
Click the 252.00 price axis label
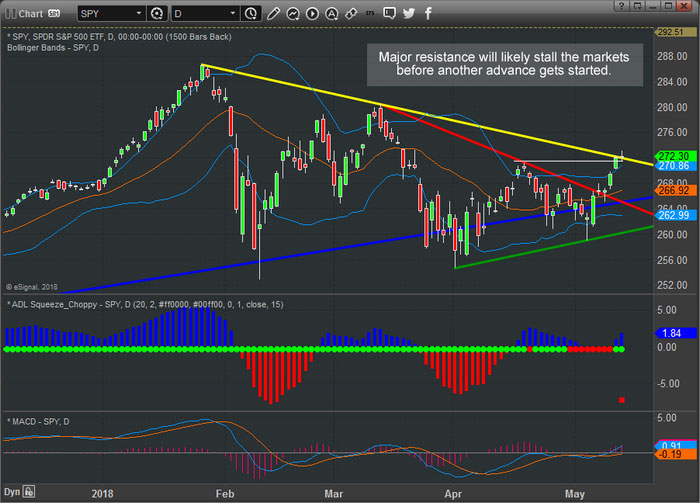[x=672, y=285]
